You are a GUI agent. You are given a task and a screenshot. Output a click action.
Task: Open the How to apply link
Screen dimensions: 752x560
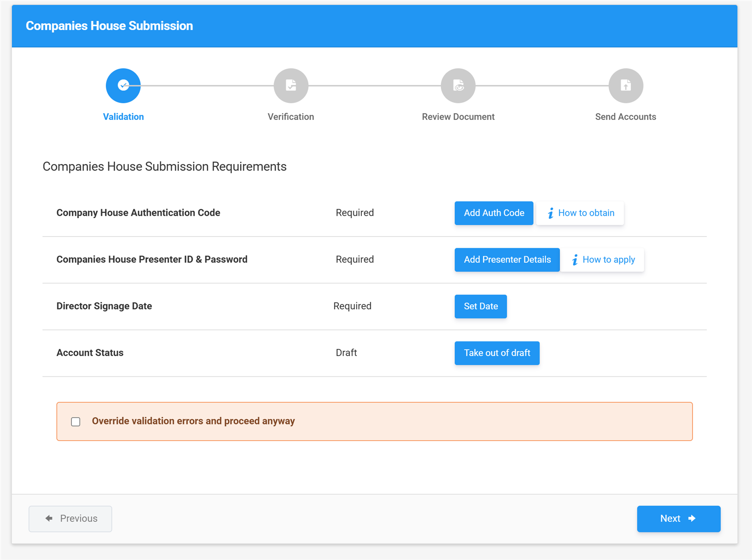603,260
